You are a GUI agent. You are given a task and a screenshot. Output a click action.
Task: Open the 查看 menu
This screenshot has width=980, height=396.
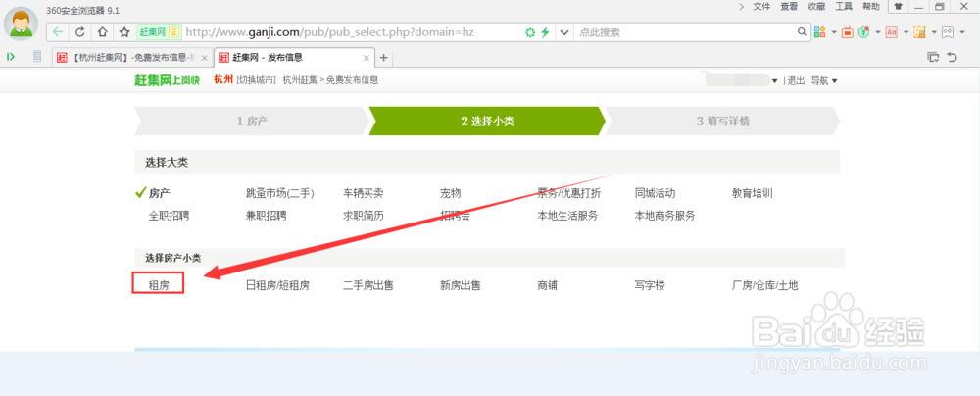click(x=789, y=6)
